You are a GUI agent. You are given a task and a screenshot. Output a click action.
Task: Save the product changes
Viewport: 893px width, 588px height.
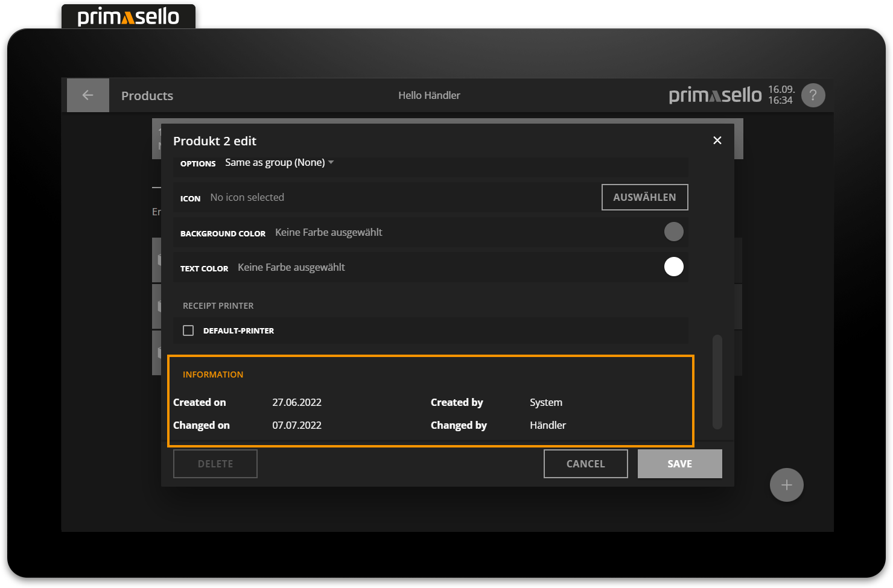[679, 464]
